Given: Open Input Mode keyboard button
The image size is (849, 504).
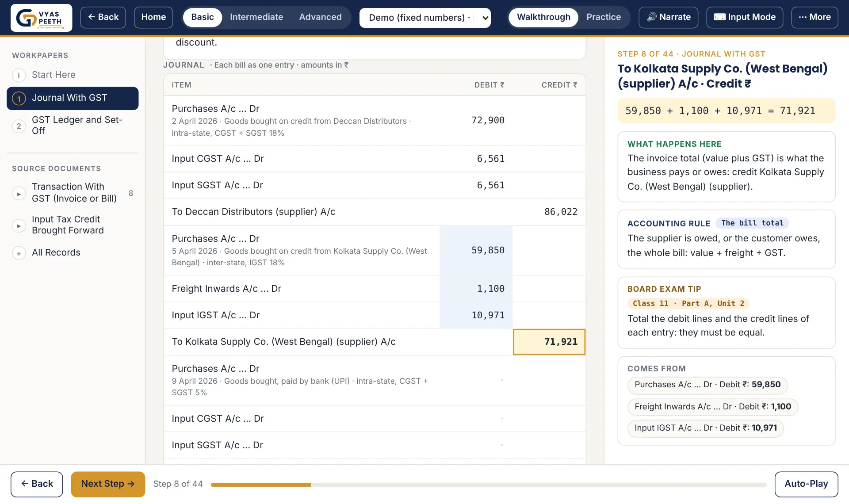Looking at the screenshot, I should coord(744,17).
